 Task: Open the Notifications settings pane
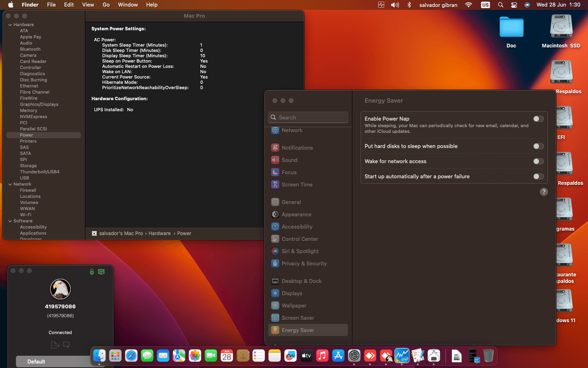coord(308,148)
